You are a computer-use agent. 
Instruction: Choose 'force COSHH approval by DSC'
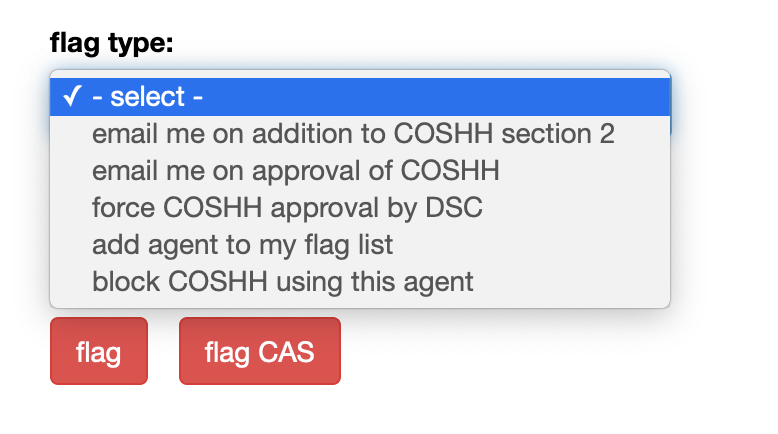coord(287,208)
